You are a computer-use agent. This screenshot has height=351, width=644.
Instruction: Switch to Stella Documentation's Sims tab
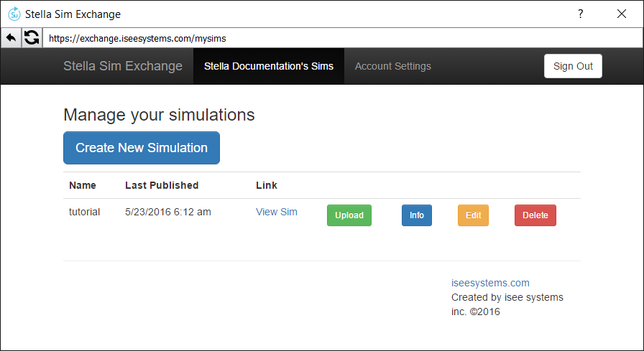(x=269, y=66)
